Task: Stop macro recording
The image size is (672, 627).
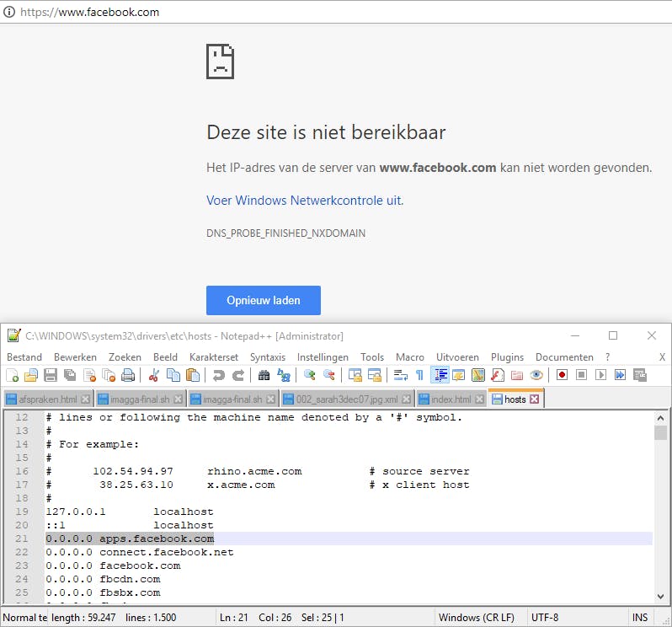Action: pos(582,375)
